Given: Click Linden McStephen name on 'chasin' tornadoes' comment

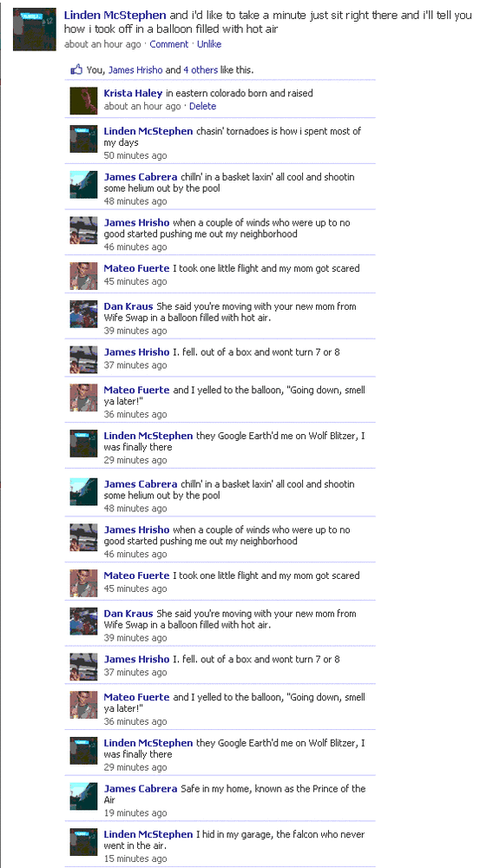Looking at the screenshot, I should click(x=148, y=131).
